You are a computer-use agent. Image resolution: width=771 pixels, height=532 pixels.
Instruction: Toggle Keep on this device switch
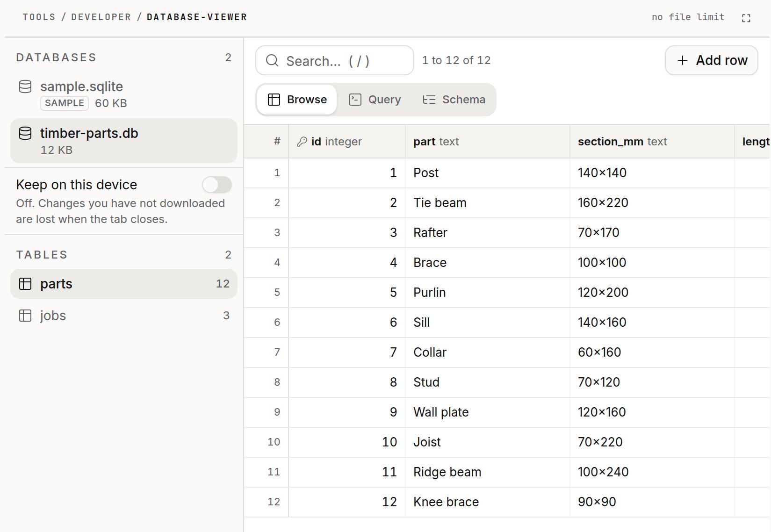coord(217,185)
